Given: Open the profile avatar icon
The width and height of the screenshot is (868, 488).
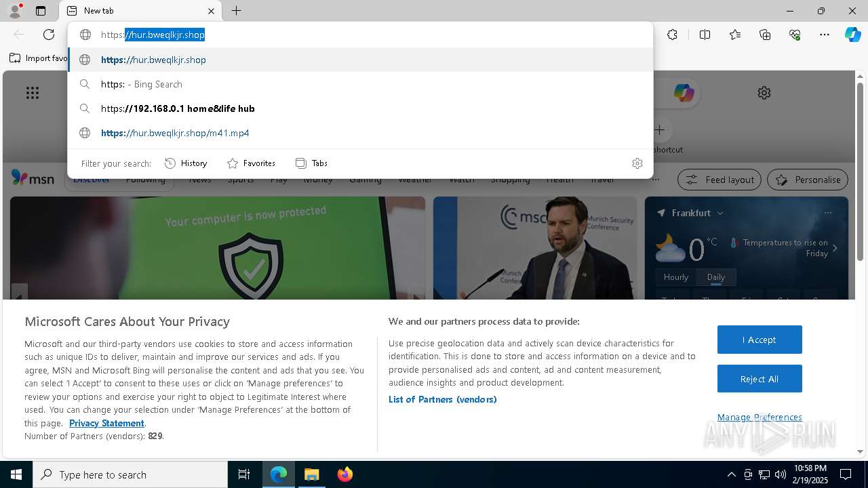Looking at the screenshot, I should point(15,11).
